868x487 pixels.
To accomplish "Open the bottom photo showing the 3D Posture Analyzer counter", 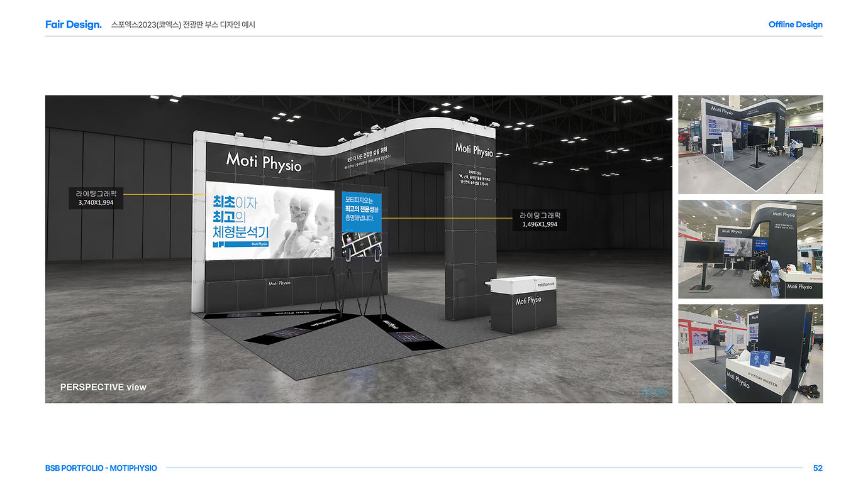I will pyautogui.click(x=750, y=354).
